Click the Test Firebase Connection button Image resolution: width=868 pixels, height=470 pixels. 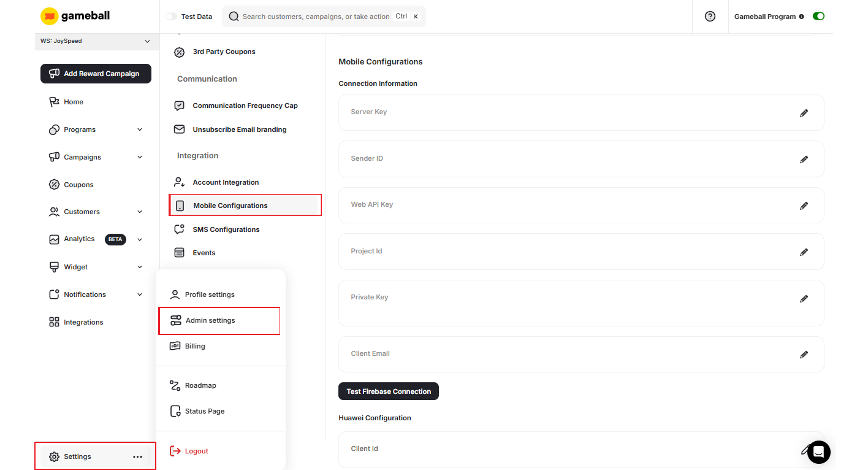click(388, 391)
